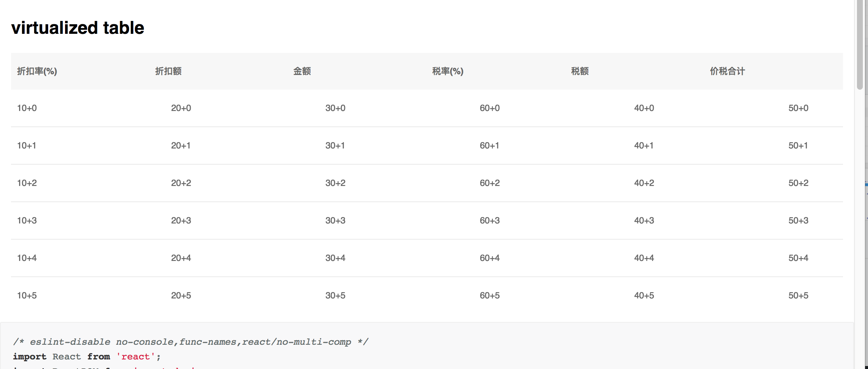Image resolution: width=868 pixels, height=369 pixels.
Task: Click table cell 30+4
Action: [x=336, y=258]
